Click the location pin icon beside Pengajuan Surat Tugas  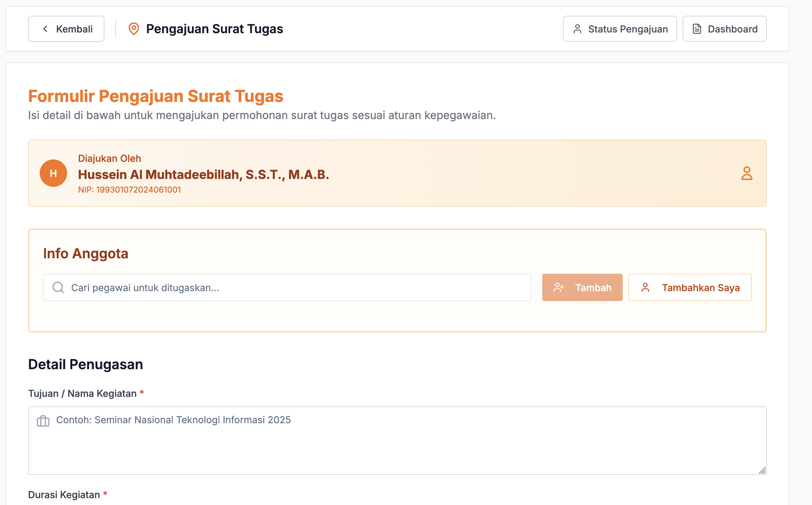tap(134, 29)
